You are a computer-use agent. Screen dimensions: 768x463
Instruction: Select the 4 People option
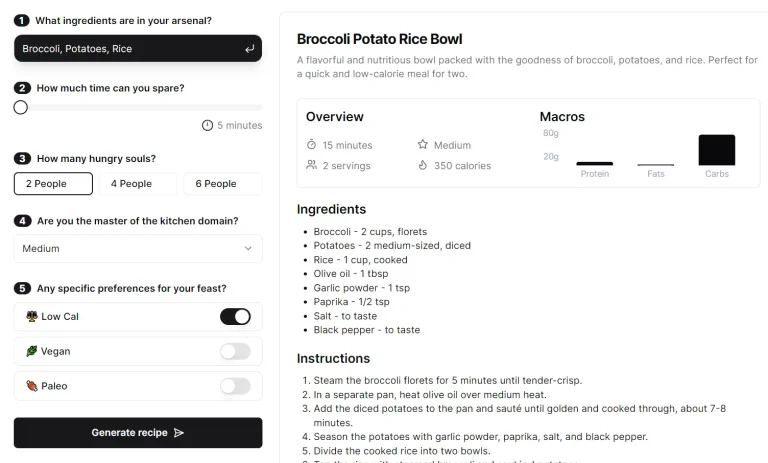tap(132, 184)
